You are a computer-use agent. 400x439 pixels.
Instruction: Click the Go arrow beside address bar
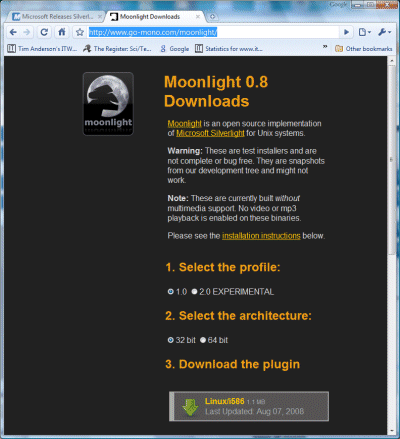346,32
